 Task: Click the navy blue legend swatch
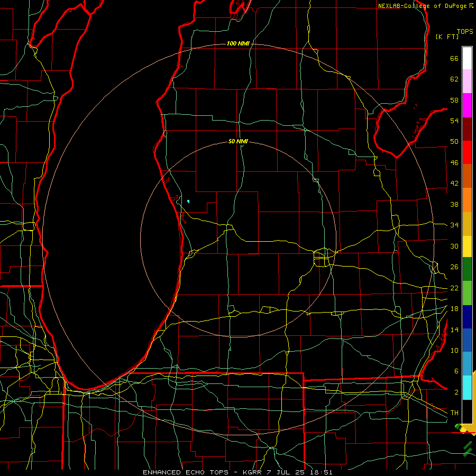[x=467, y=317]
